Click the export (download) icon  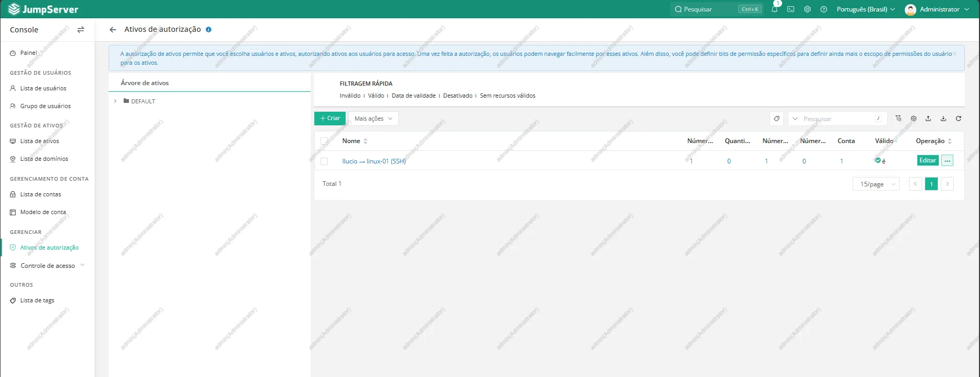(x=943, y=119)
